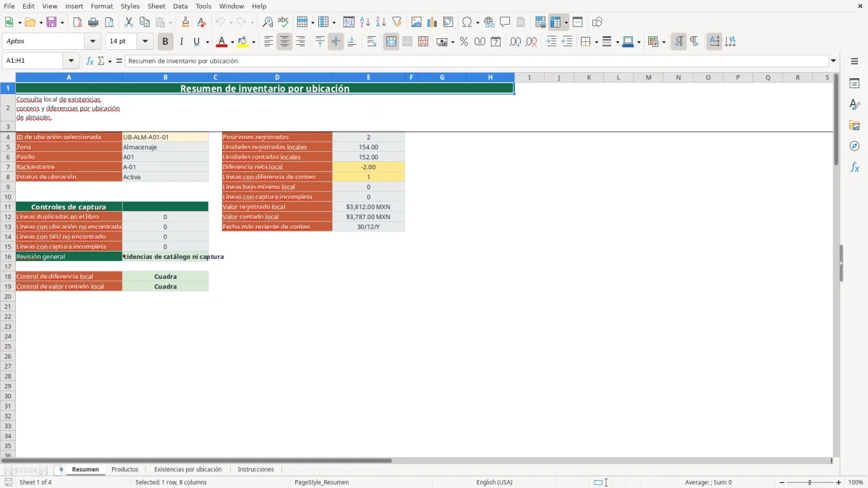Toggle center vertically alignment
The height and width of the screenshot is (488, 868).
[x=336, y=42]
